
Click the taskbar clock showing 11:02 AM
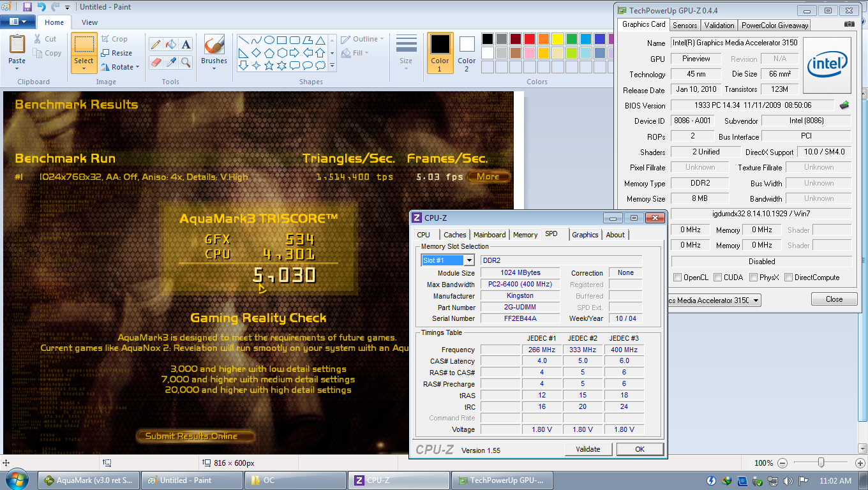(834, 480)
